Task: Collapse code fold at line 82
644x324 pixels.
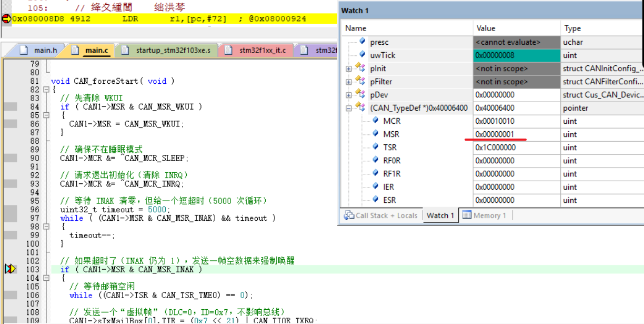Action: pos(46,90)
